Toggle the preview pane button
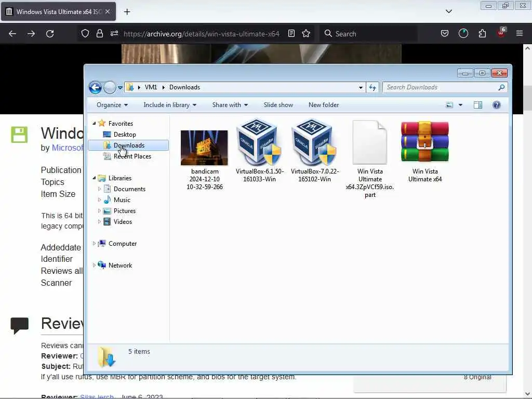Screen dimensions: 532x399 [478, 105]
